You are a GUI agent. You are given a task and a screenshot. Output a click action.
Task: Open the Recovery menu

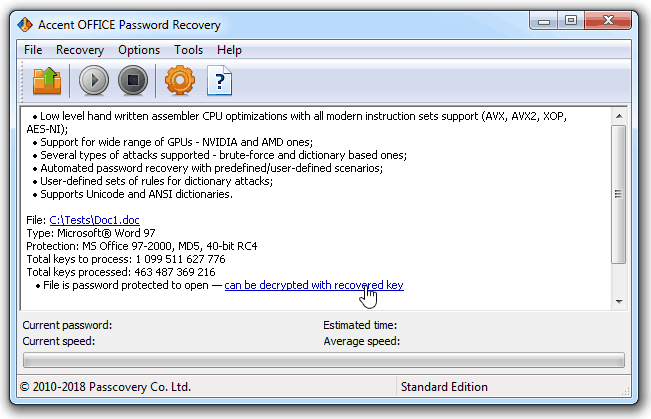80,50
